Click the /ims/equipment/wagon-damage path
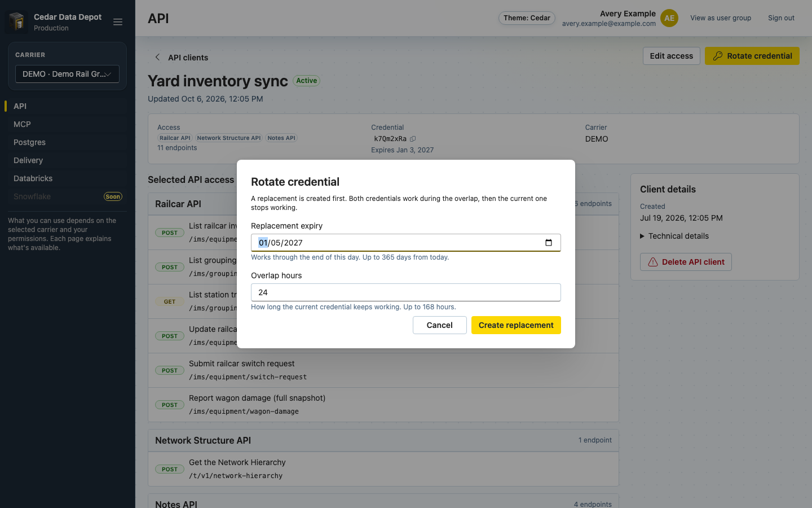This screenshot has width=812, height=508. click(244, 411)
